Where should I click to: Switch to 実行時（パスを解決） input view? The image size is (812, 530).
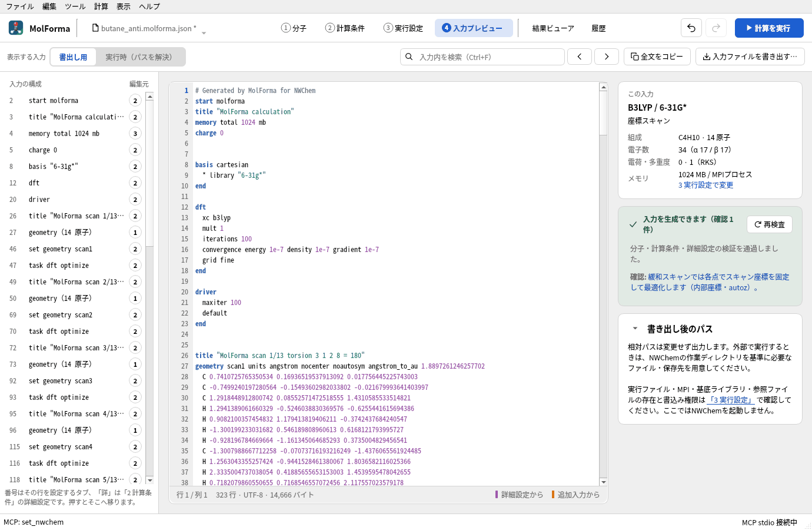[139, 57]
